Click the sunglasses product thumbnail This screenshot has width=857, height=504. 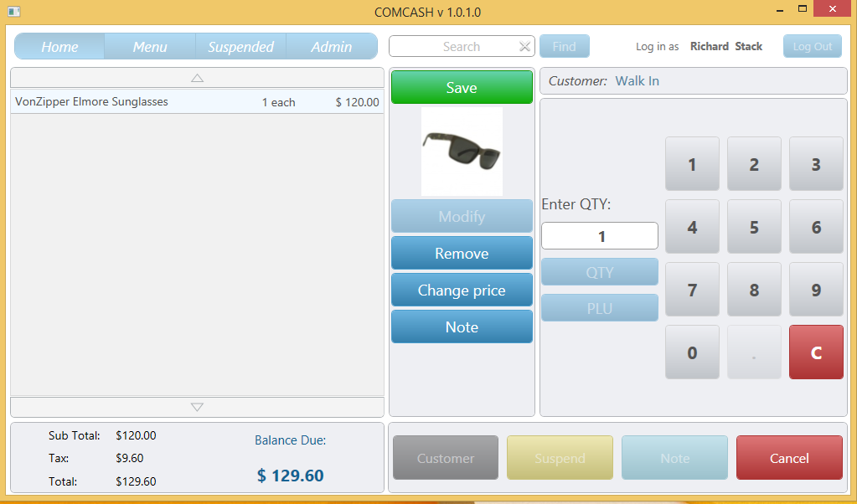(461, 152)
